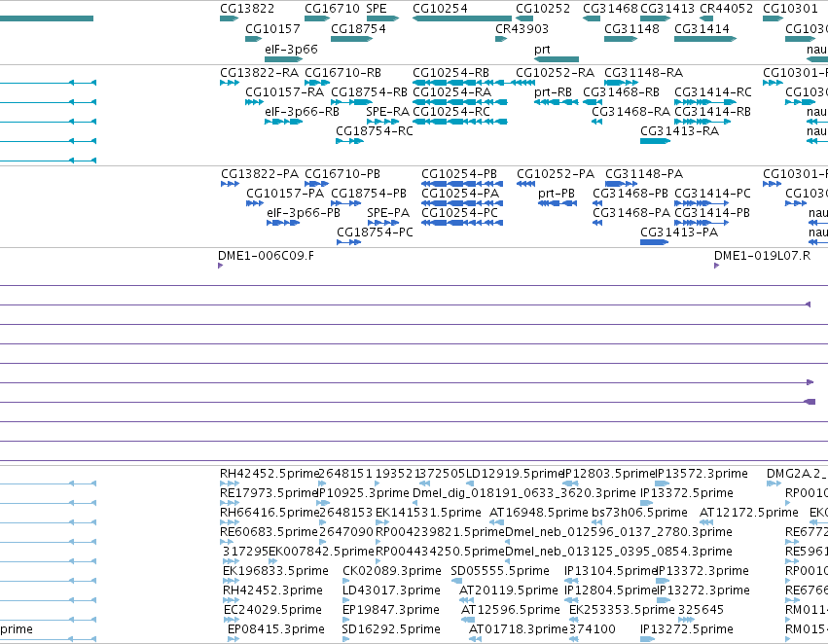
Task: Click transcript label SPE-RA
Action: pyautogui.click(x=387, y=111)
